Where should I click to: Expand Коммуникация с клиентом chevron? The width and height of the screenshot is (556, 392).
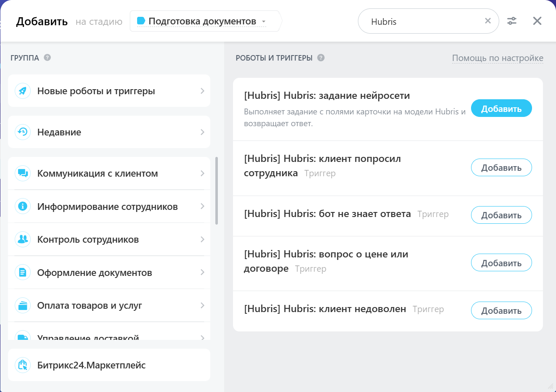coord(202,173)
